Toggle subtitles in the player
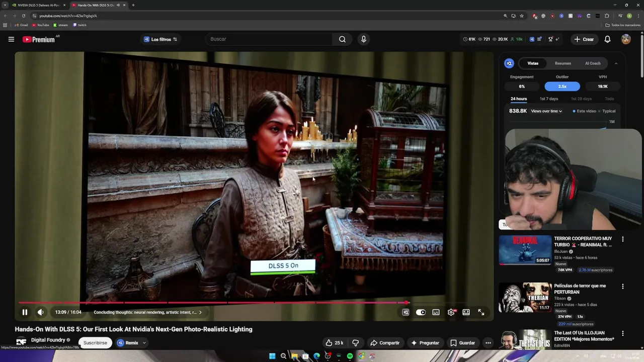This screenshot has height=362, width=644. click(x=436, y=312)
